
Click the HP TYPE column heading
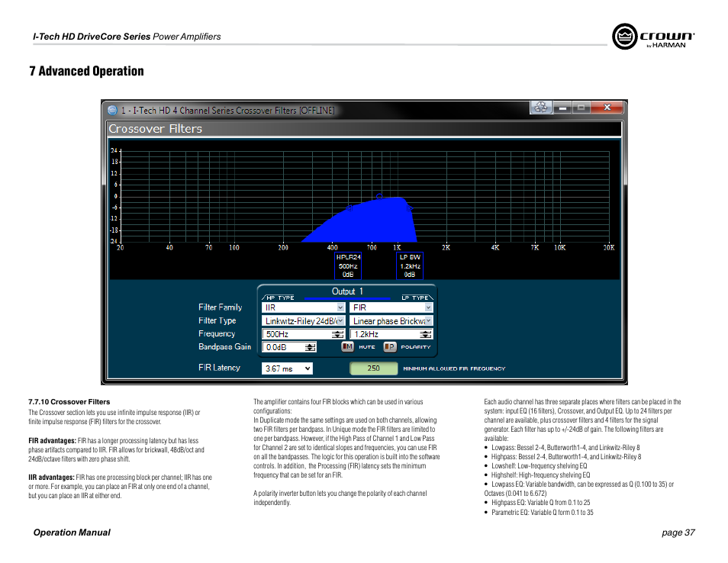(280, 298)
